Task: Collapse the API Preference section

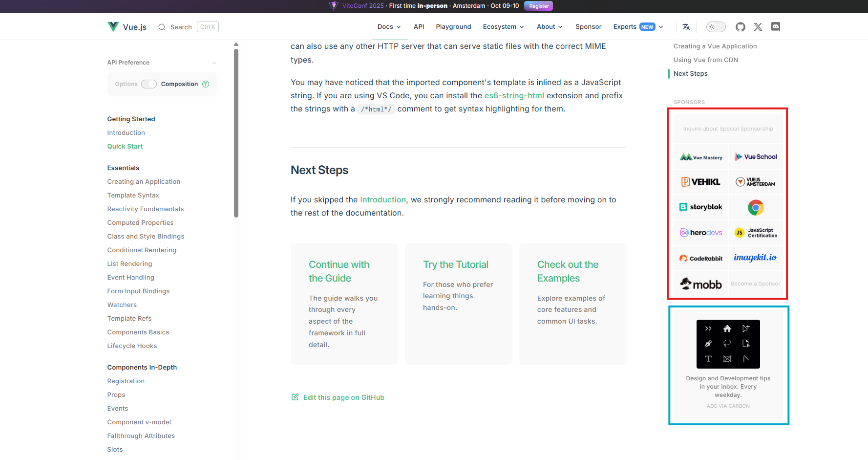Action: coord(214,63)
